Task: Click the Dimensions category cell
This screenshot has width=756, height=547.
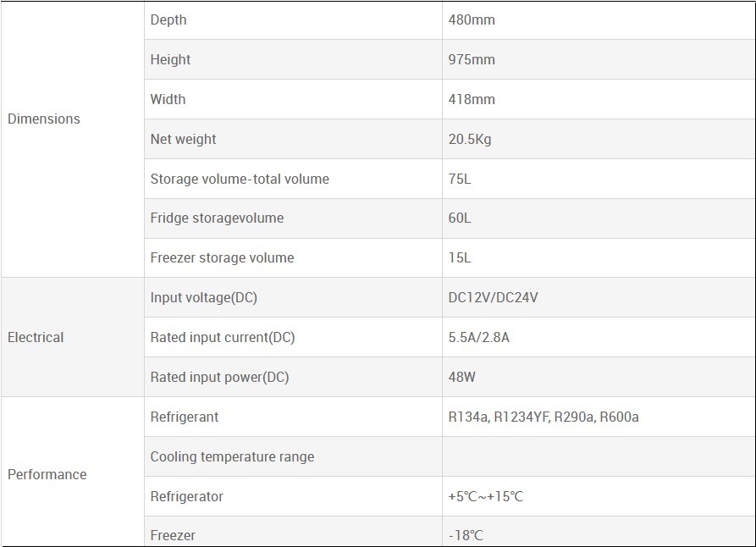Action: 44,119
